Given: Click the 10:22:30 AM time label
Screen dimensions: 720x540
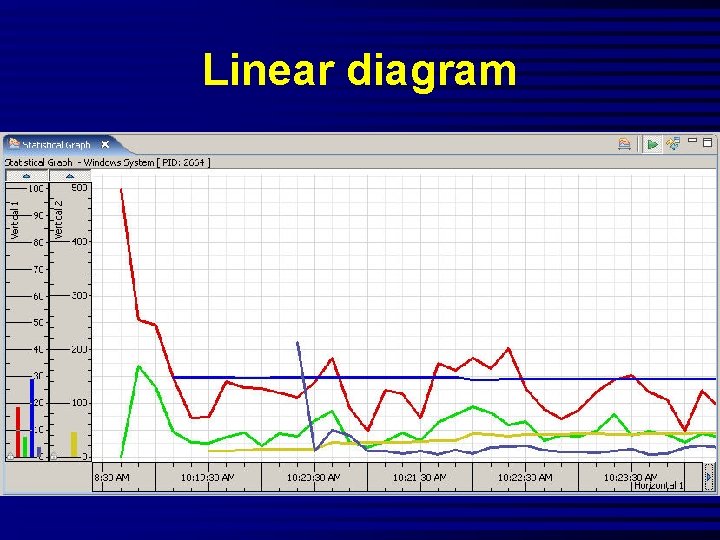Looking at the screenshot, I should [525, 478].
